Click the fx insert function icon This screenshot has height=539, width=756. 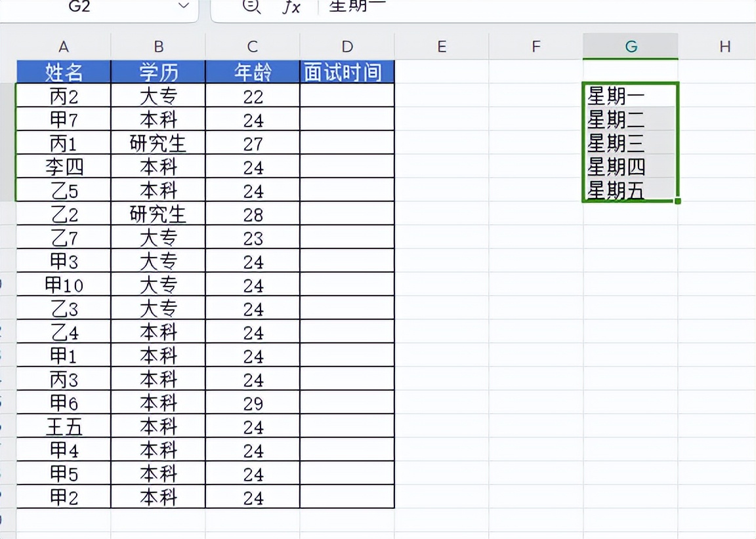coord(291,7)
